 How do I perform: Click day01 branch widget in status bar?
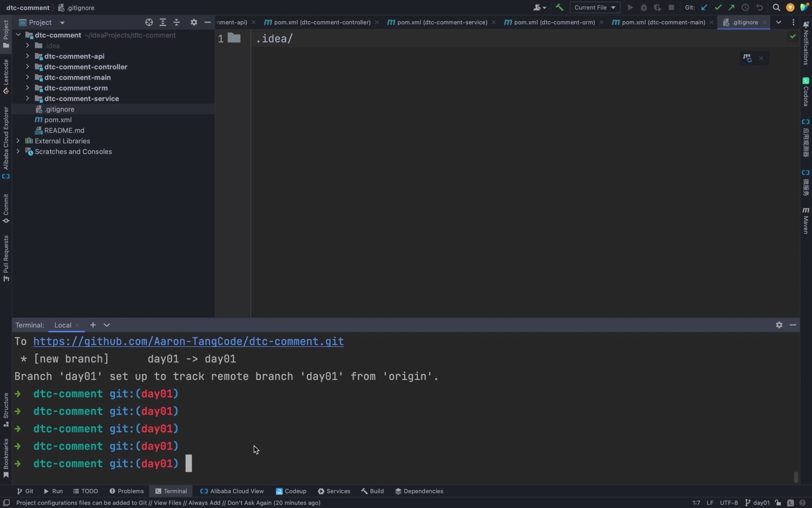coord(757,503)
